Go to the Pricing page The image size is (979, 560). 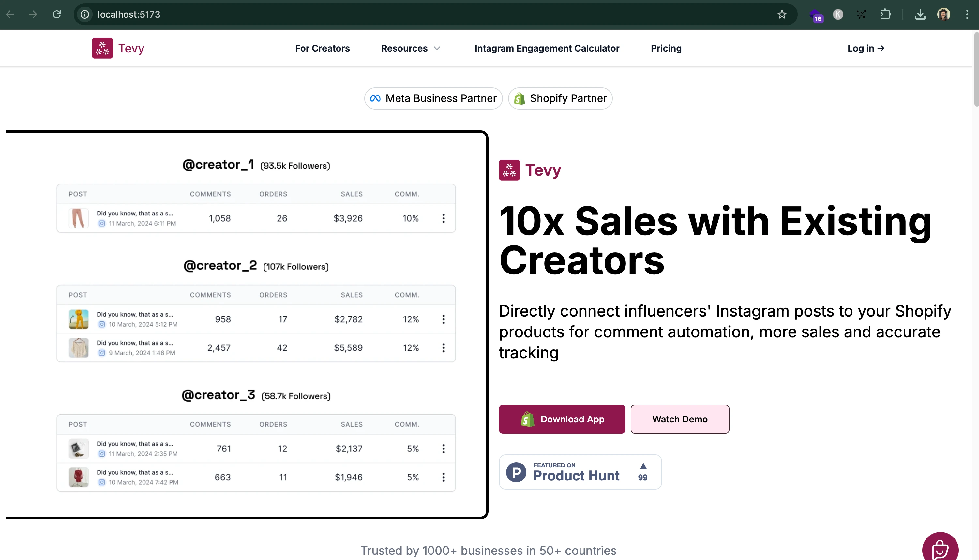click(666, 49)
